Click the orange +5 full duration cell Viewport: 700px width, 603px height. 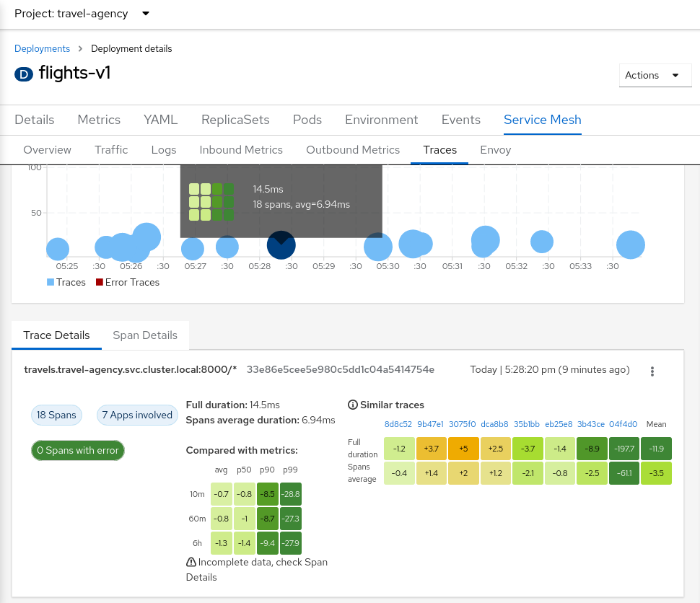pyautogui.click(x=463, y=449)
